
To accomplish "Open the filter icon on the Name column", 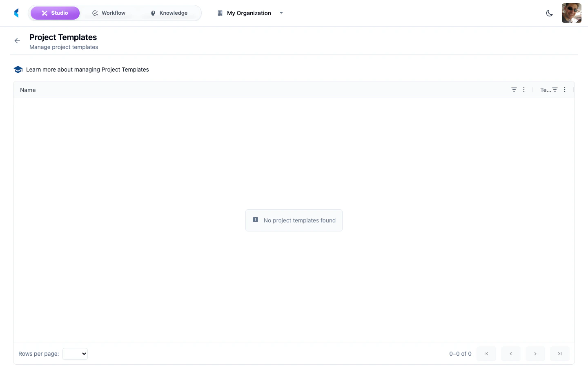I will coord(514,90).
